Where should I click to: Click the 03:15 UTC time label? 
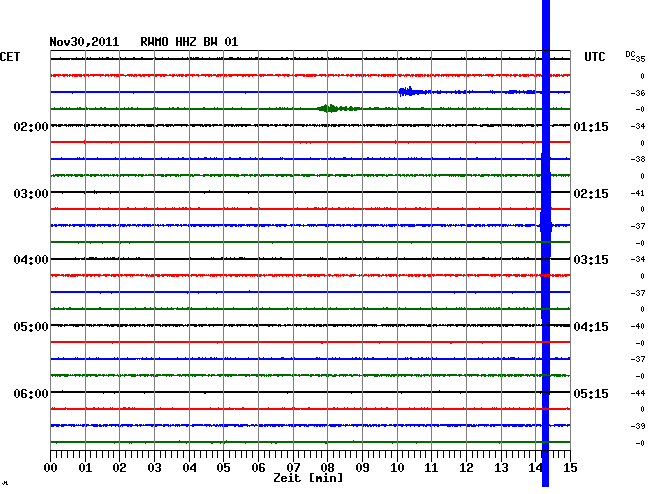(591, 260)
